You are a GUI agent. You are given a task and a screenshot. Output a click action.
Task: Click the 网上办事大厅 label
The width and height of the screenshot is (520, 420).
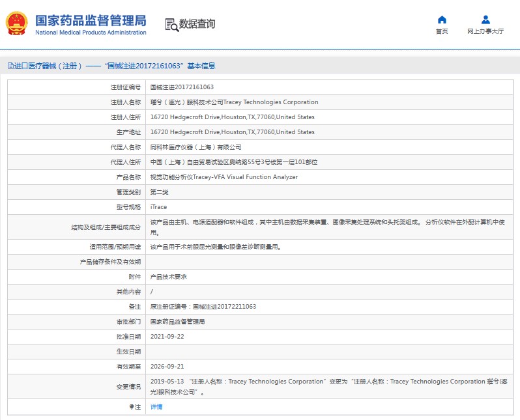(x=485, y=31)
